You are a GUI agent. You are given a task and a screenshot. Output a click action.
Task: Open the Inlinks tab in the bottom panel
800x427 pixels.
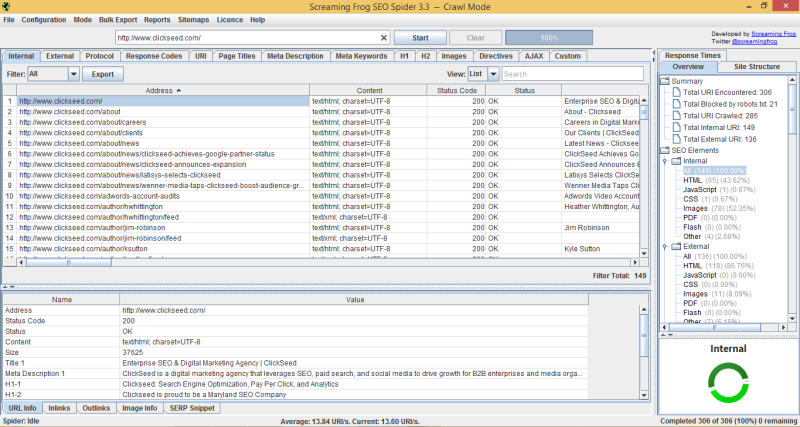point(59,408)
